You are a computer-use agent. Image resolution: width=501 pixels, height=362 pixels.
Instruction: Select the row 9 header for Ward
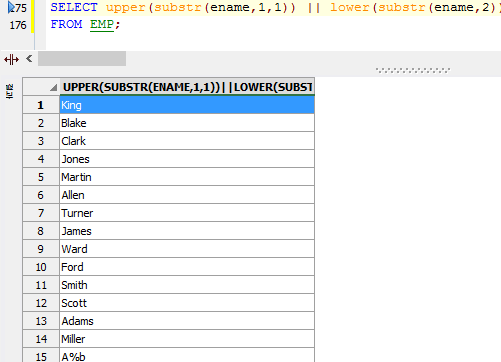(x=41, y=249)
